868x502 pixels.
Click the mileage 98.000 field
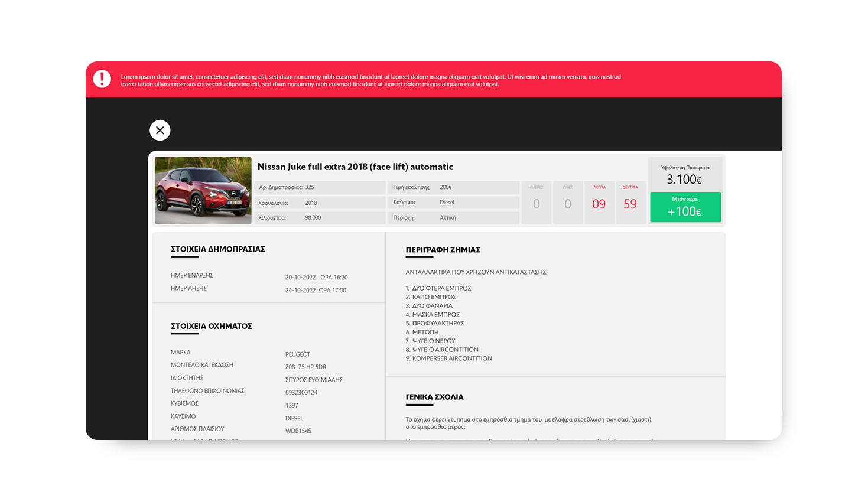coord(320,218)
